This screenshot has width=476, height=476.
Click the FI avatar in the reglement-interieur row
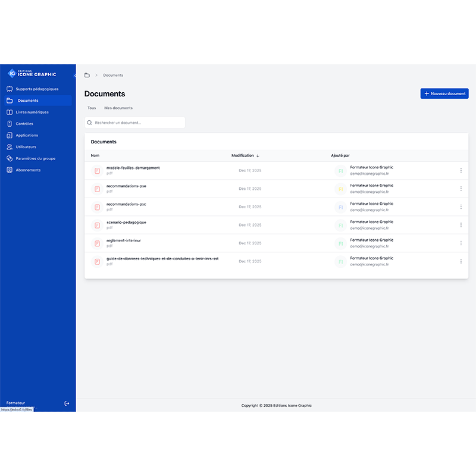click(340, 243)
